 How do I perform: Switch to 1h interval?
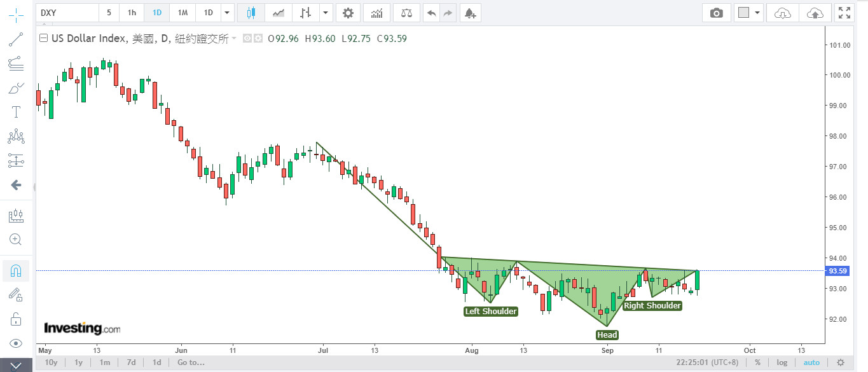pos(132,13)
